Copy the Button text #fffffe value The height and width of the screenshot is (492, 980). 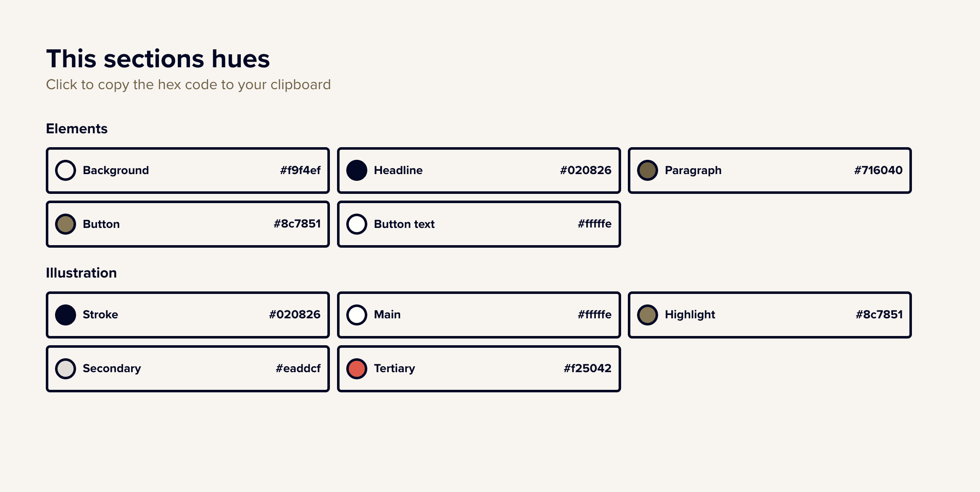tap(595, 224)
